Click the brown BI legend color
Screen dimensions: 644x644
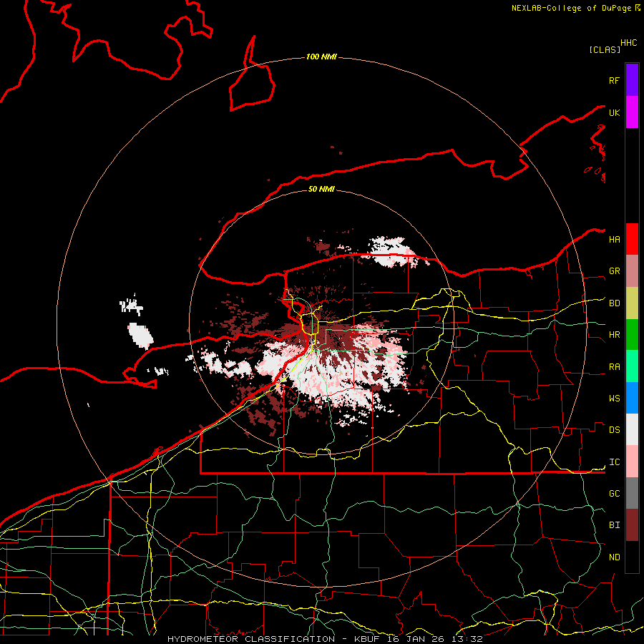[632, 525]
